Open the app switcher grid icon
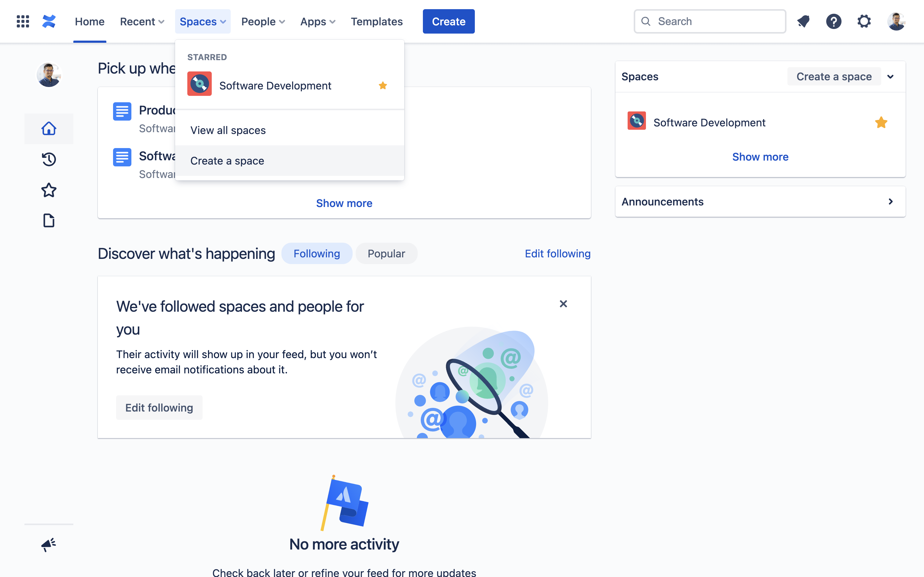 click(x=23, y=21)
